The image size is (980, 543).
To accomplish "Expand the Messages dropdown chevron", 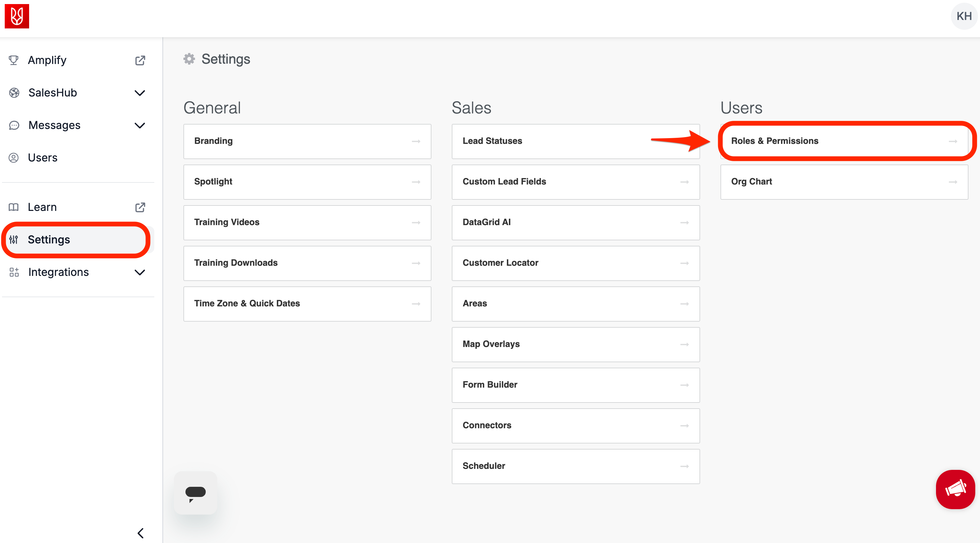I will [x=140, y=126].
